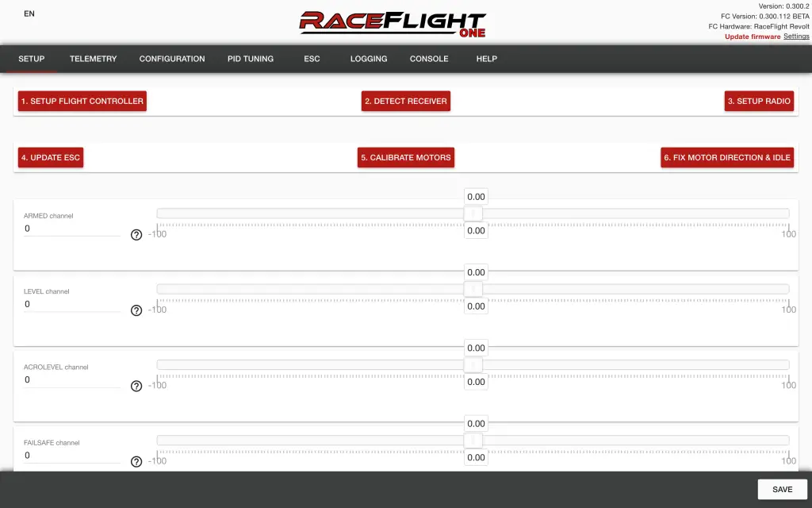Click the Setup Flight Controller button
The image size is (812, 508).
pyautogui.click(x=82, y=101)
